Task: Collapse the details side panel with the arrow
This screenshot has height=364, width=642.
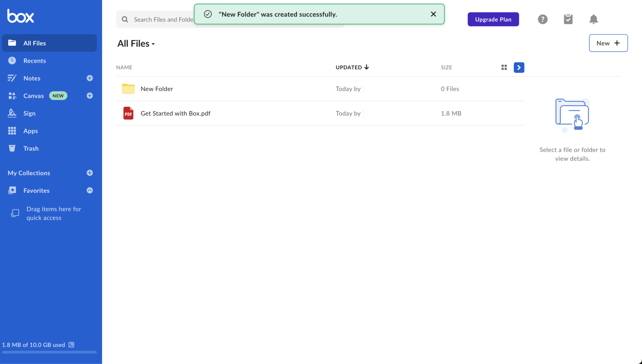Action: [519, 67]
